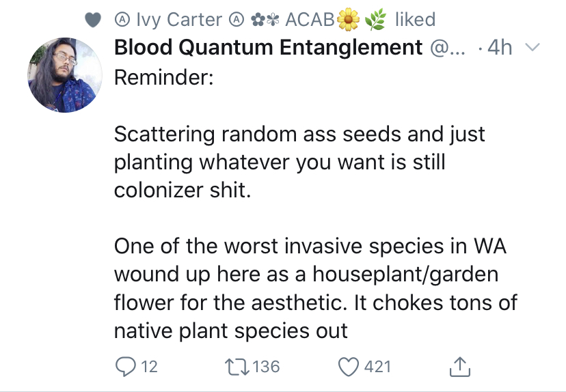The height and width of the screenshot is (392, 566).
Task: Tap the truncated @ handle
Action: coord(448,47)
